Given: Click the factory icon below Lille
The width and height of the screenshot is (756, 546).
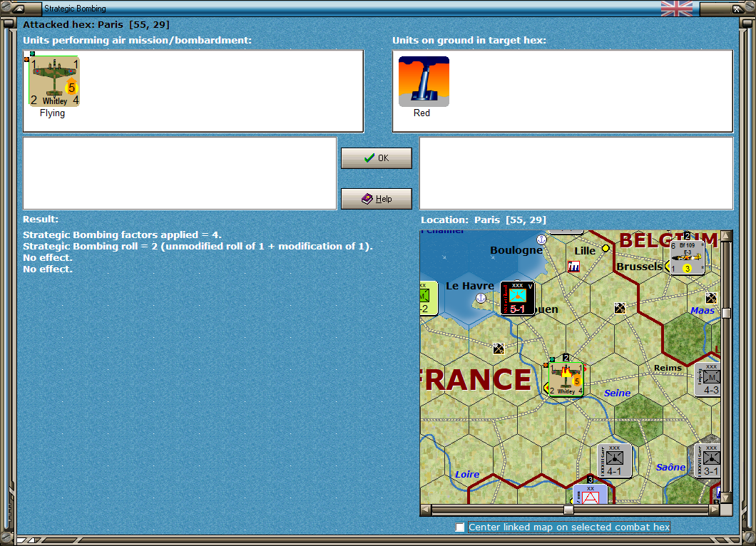Looking at the screenshot, I should [573, 267].
